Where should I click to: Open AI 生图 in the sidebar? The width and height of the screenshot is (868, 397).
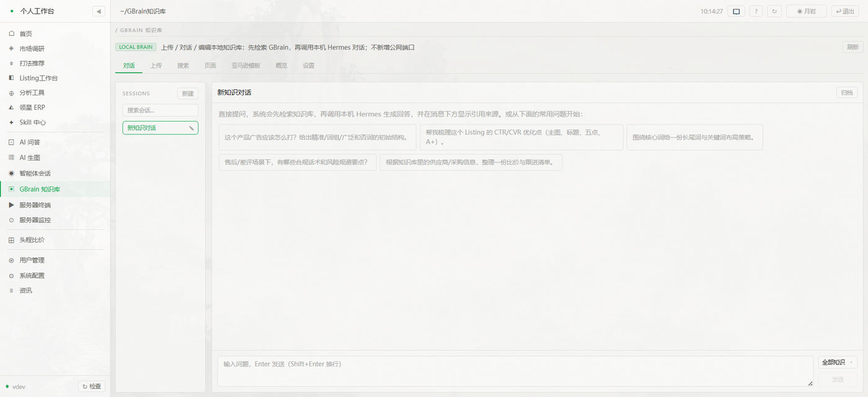55,157
